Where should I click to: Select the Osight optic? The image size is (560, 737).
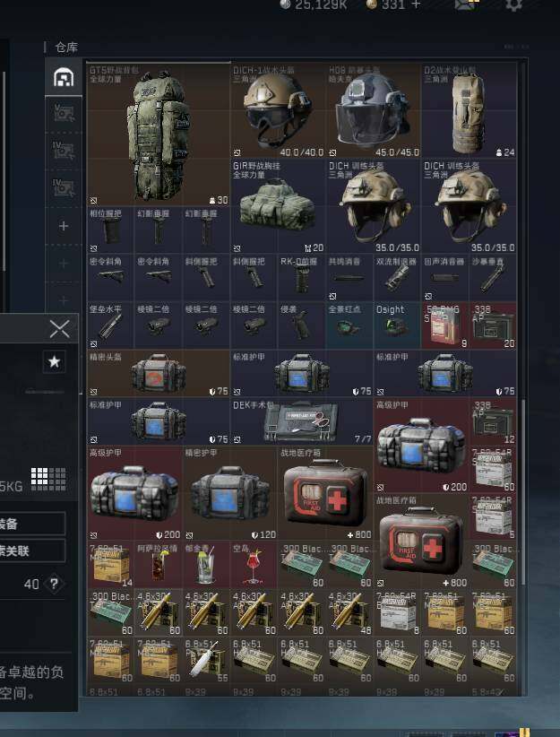tap(397, 325)
